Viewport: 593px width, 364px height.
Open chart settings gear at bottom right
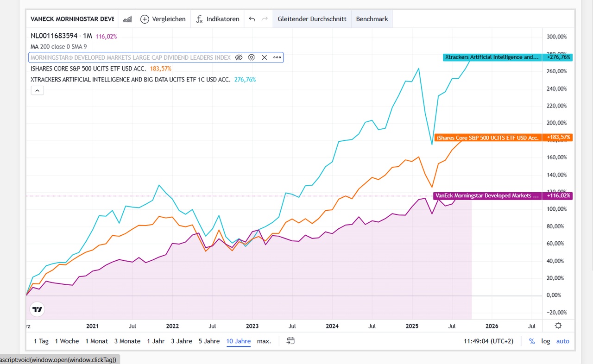558,326
